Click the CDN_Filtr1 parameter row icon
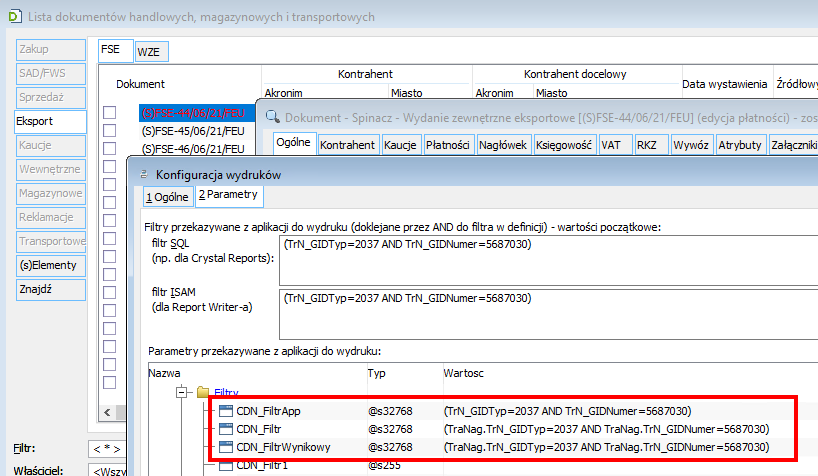Viewport: 818px width, 476px height. (225, 465)
